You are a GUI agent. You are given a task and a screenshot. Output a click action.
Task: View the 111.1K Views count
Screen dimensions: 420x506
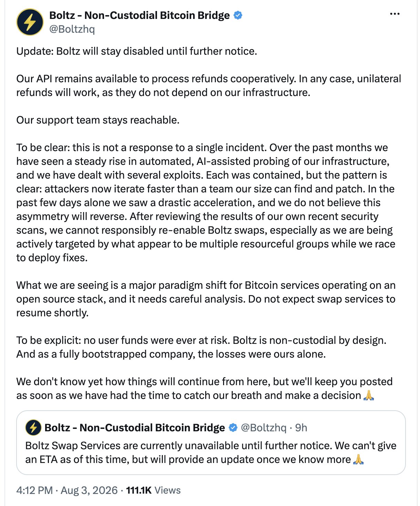[153, 490]
